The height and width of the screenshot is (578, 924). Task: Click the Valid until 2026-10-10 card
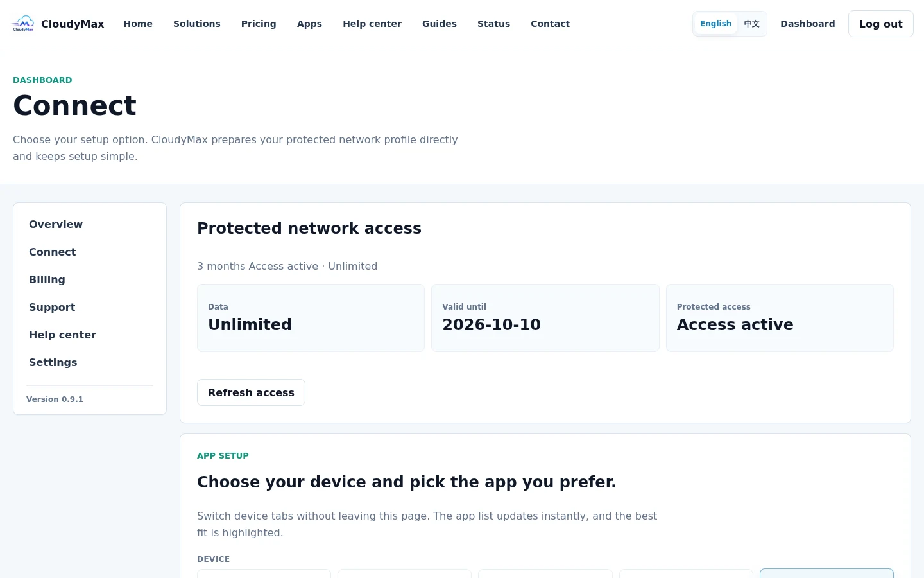(x=545, y=318)
